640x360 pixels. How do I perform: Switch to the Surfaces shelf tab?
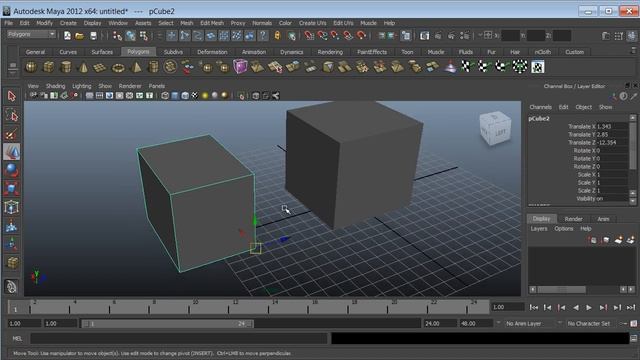pos(102,52)
